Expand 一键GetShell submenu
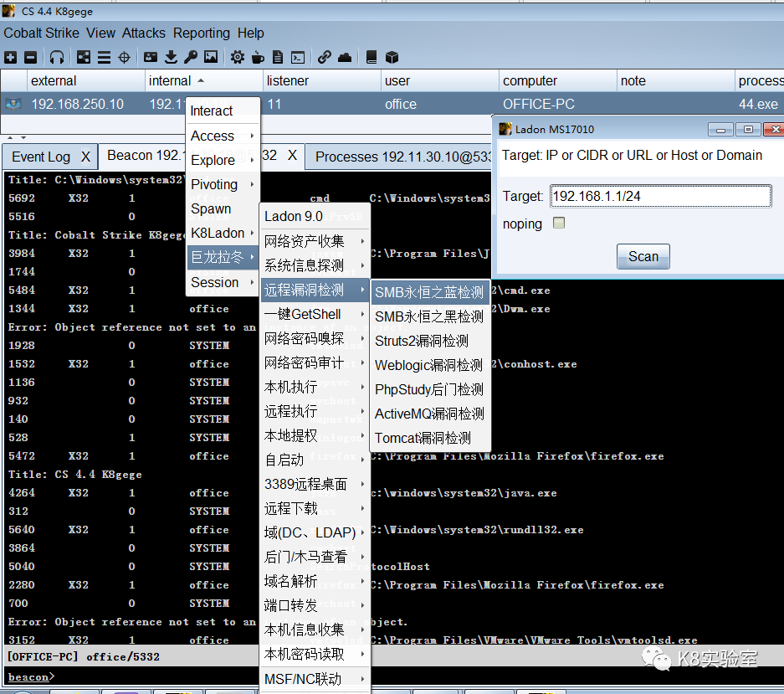Screen dimensions: 784x694 pos(315,314)
